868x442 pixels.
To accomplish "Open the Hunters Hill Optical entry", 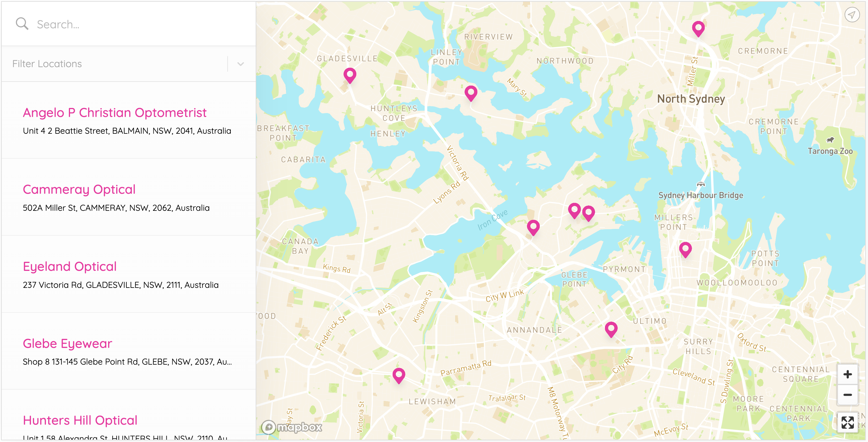I will (80, 420).
